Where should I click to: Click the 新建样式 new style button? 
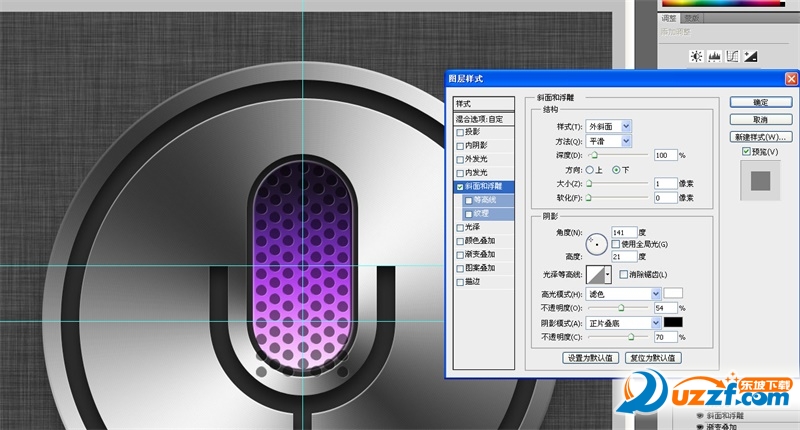(x=760, y=136)
